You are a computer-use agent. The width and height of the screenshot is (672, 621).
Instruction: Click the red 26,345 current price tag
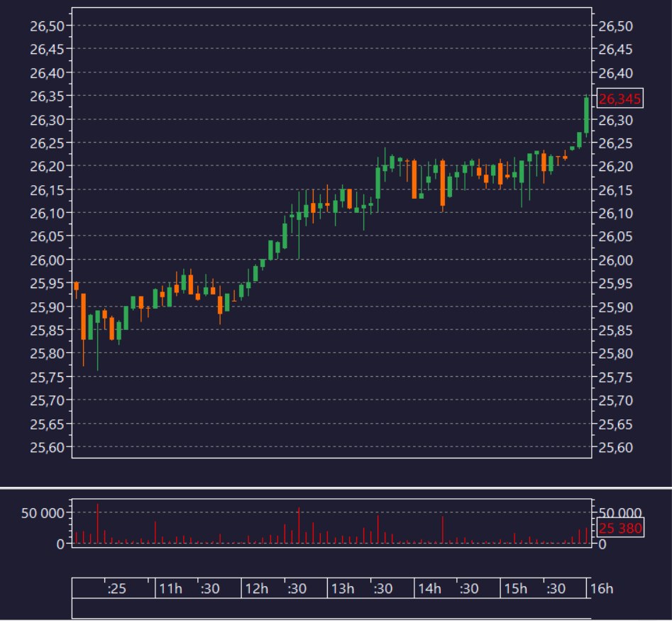(619, 99)
